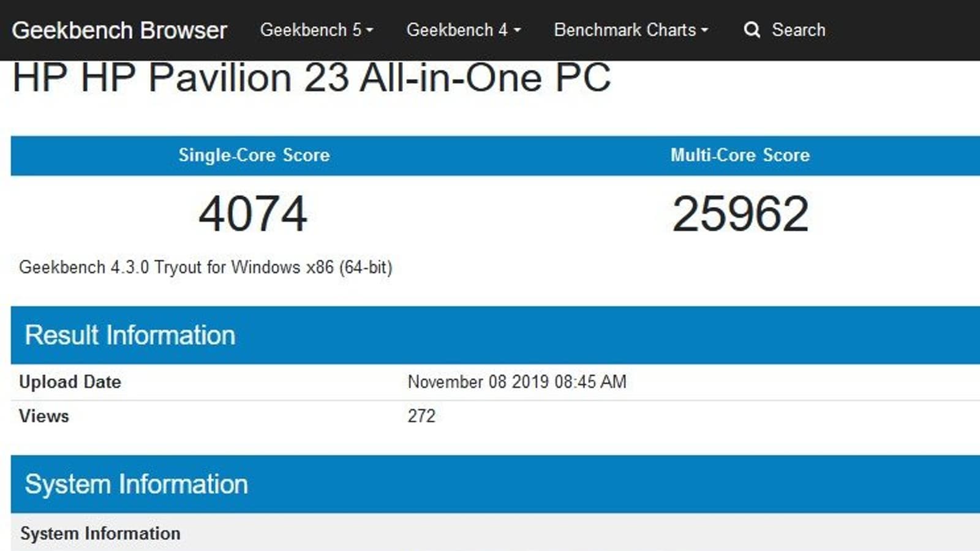Select the Multi-Core Score column header

[x=740, y=155]
